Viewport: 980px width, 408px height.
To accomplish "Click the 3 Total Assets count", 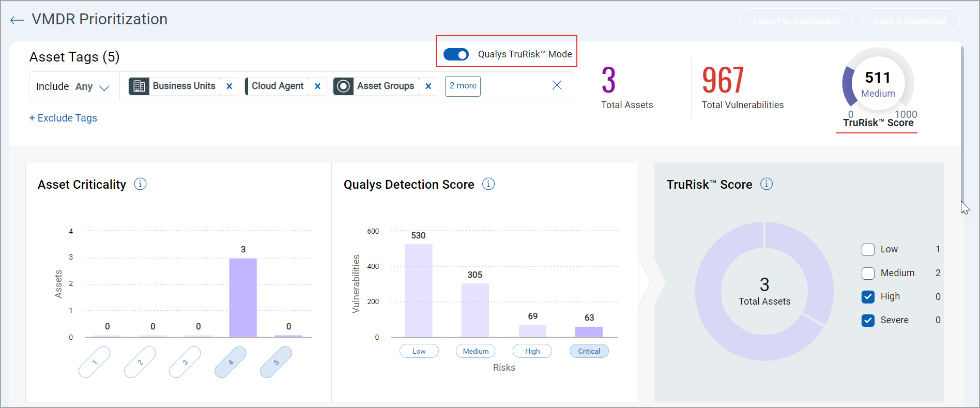I will (609, 80).
